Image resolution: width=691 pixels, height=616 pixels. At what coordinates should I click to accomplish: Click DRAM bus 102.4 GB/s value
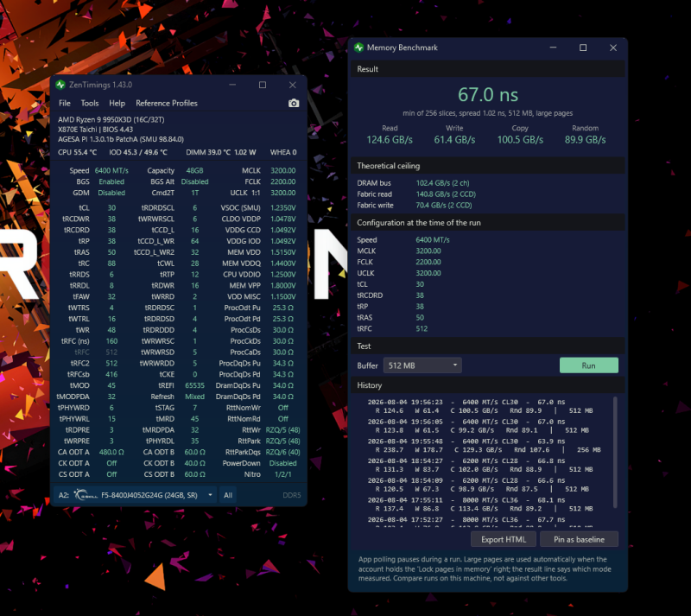click(442, 183)
